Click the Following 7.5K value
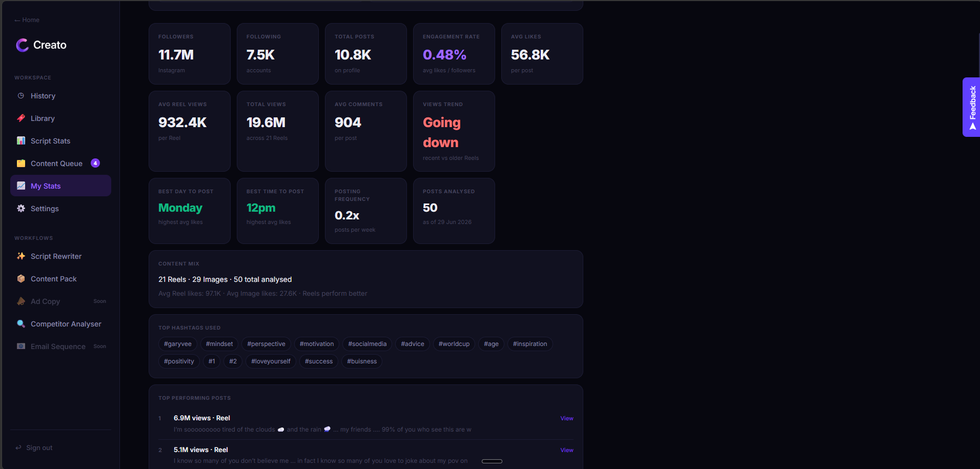This screenshot has height=469, width=980. click(260, 55)
